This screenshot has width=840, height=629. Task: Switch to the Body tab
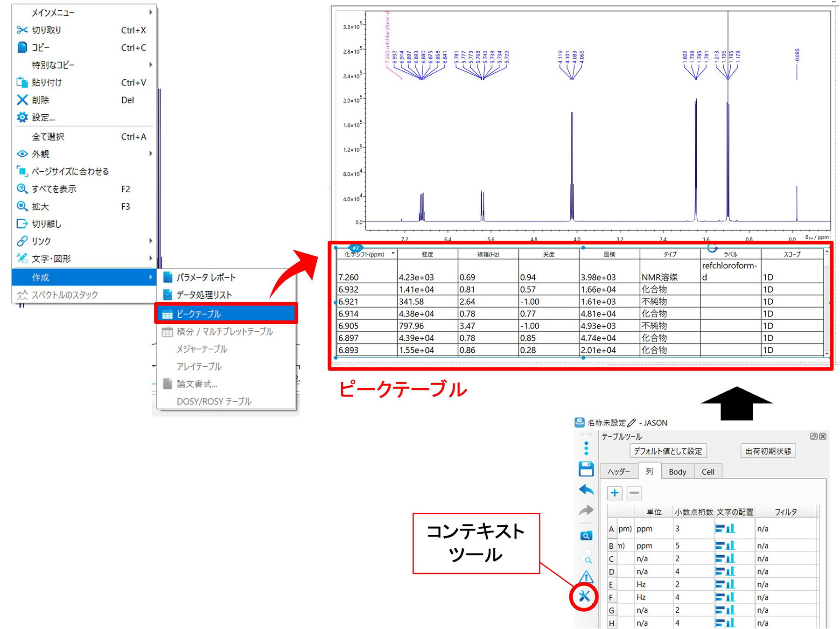677,472
